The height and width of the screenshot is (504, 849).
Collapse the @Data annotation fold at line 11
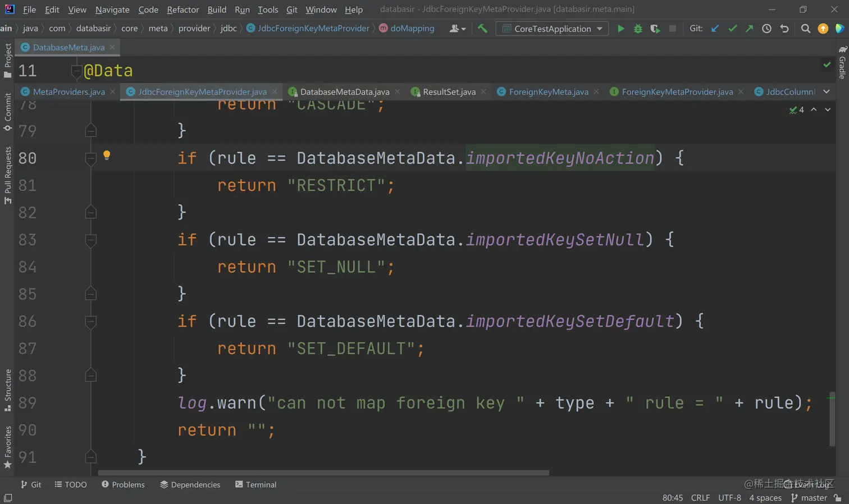(x=77, y=71)
